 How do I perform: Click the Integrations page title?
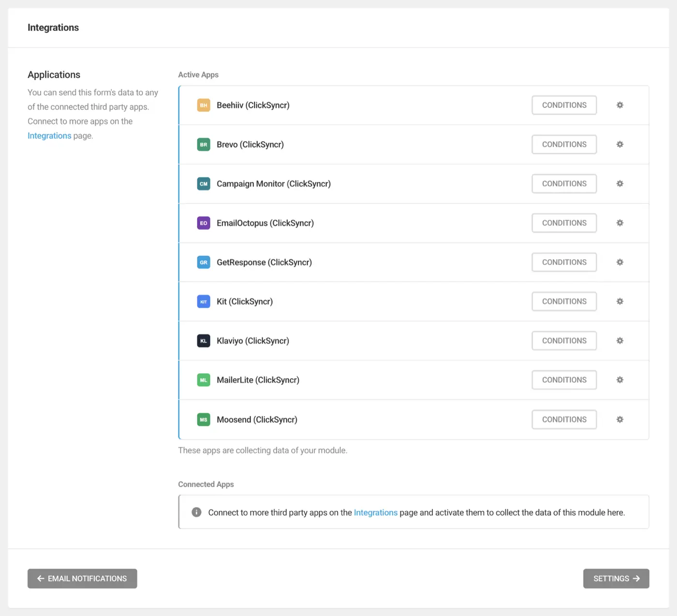[x=53, y=28]
